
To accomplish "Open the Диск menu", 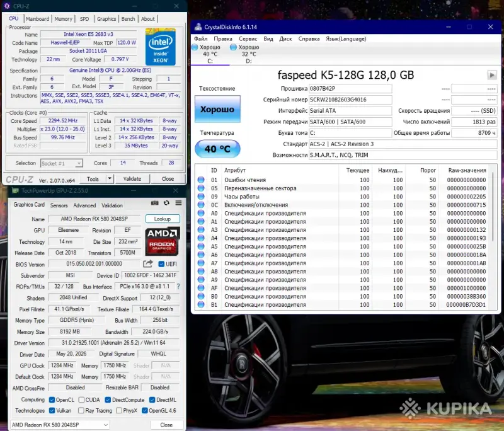I will point(285,38).
